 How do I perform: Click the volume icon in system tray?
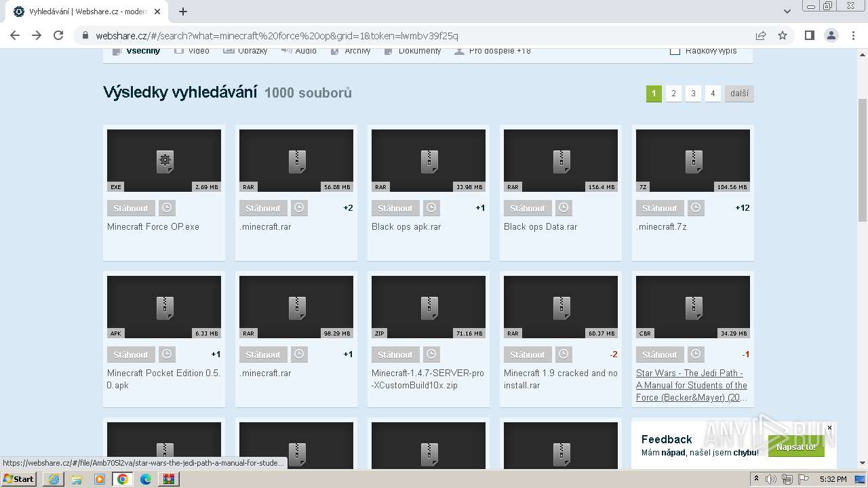[x=771, y=479]
